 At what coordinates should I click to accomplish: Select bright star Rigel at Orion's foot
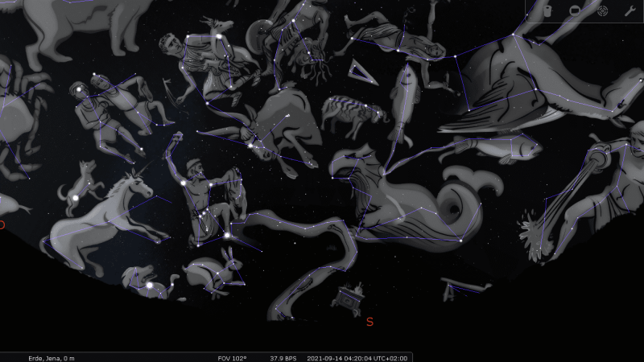click(x=227, y=235)
